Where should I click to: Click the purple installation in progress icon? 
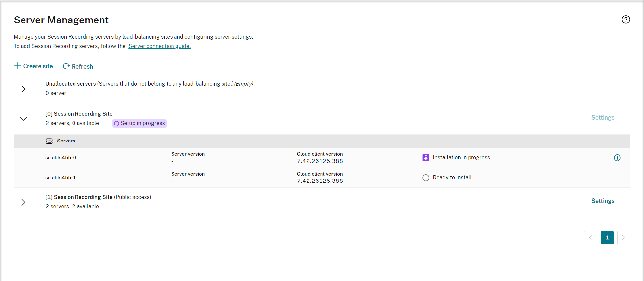click(x=426, y=158)
